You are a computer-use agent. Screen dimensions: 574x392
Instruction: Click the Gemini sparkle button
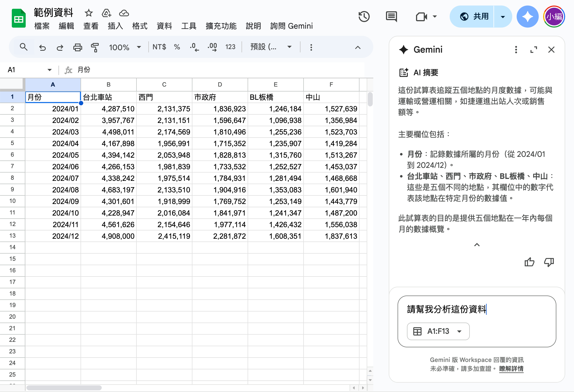527,17
